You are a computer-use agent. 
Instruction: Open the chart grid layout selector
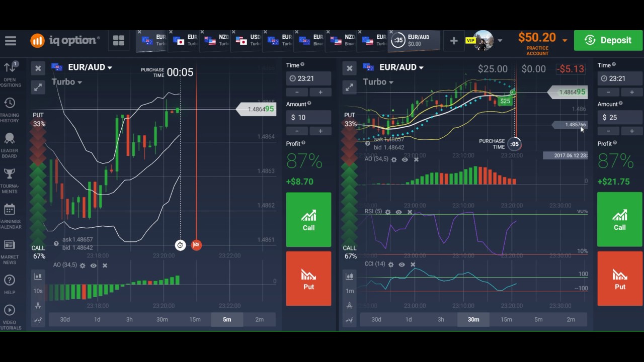pos(119,41)
